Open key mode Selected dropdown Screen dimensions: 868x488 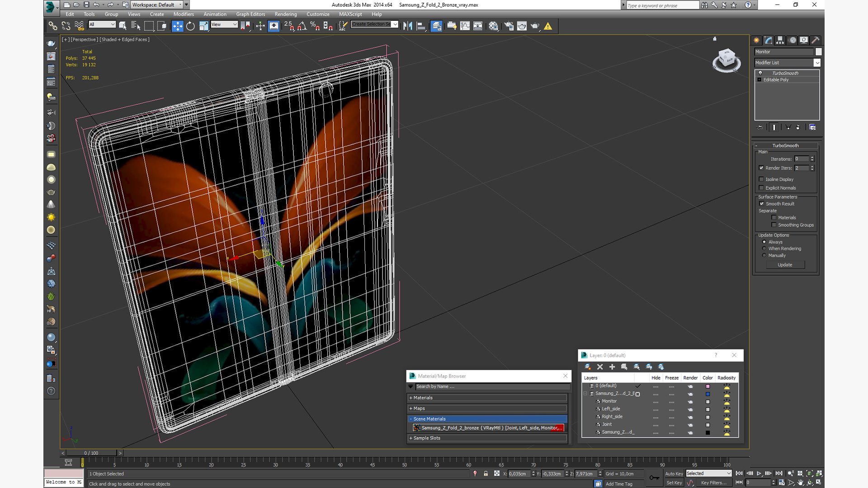708,474
